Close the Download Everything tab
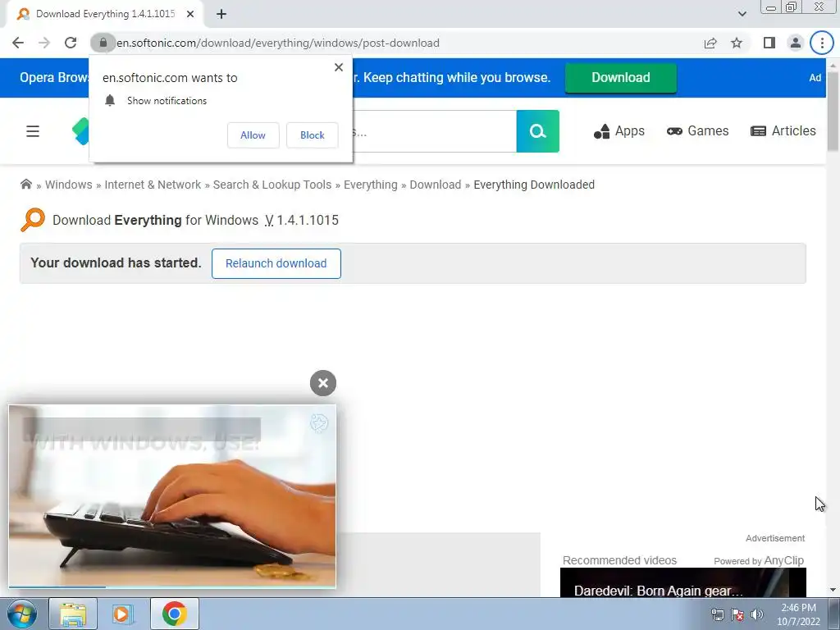 coord(190,14)
